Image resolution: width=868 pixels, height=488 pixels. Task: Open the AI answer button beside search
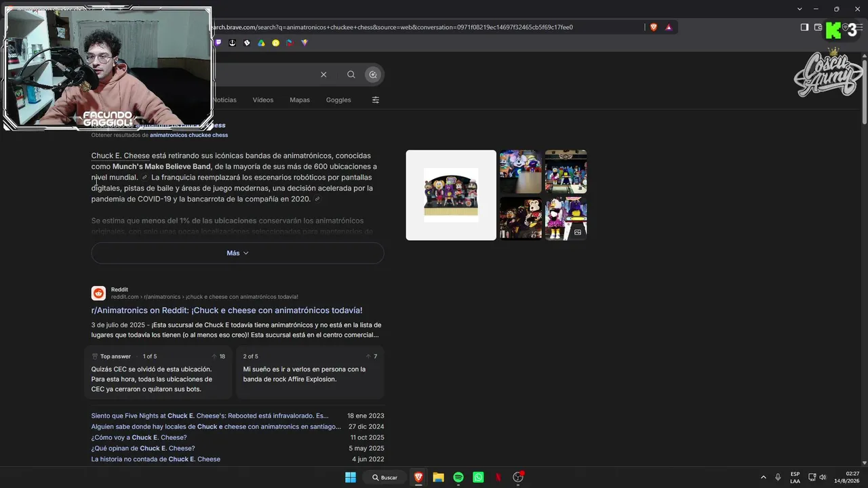[373, 75]
